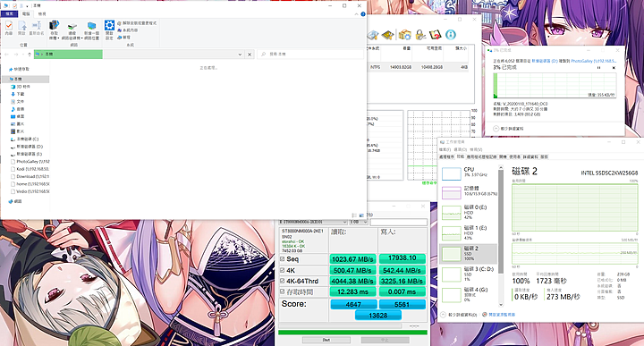This screenshot has width=644, height=346.
Task: Click Uninstall or change a program
Action: (x=137, y=23)
